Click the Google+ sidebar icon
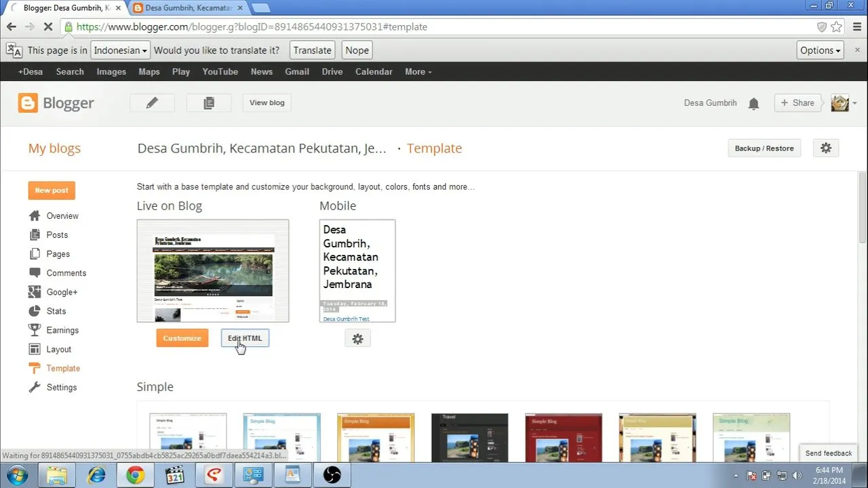Screen dimensions: 868x488 coord(35,292)
